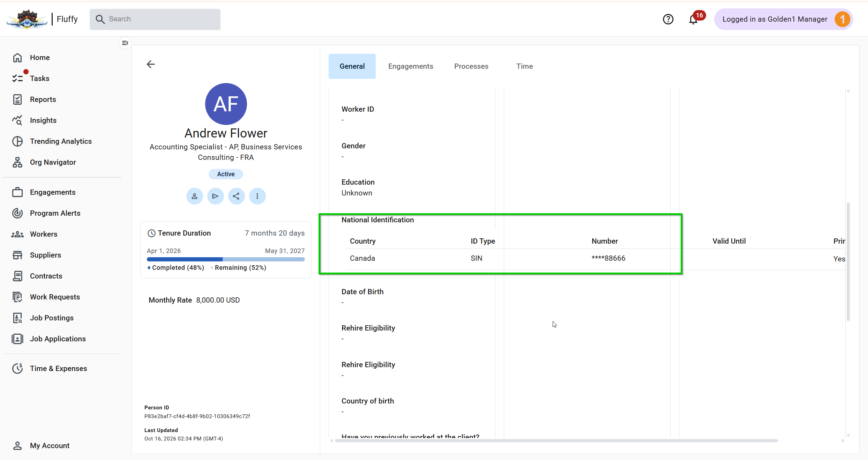The width and height of the screenshot is (868, 460).
Task: Switch to the Engagements tab
Action: click(x=411, y=66)
